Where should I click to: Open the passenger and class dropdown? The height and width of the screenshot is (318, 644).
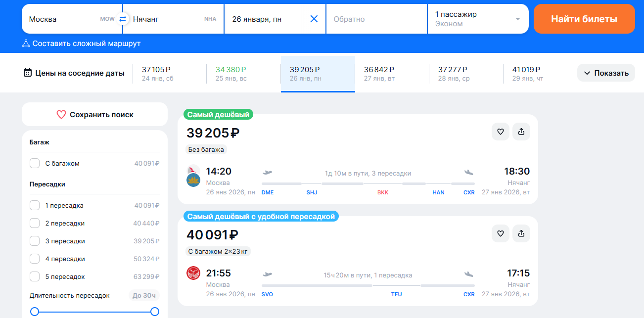[x=477, y=19]
